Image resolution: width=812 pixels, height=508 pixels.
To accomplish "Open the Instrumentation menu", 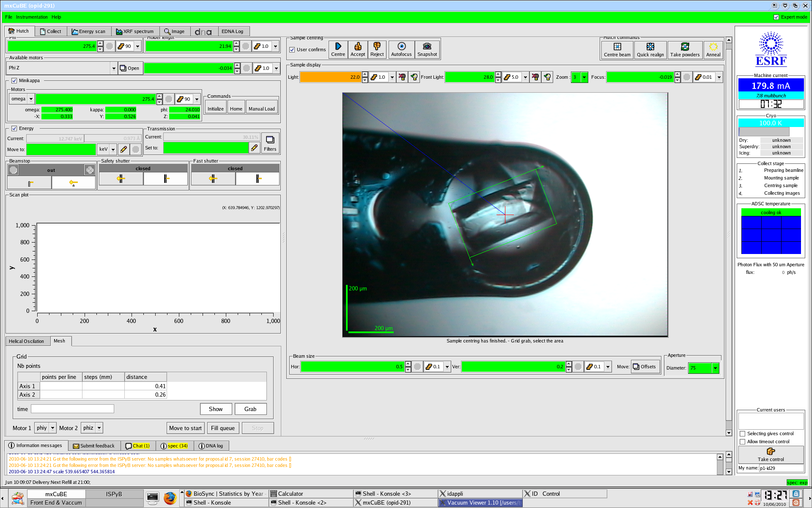I will (x=32, y=17).
